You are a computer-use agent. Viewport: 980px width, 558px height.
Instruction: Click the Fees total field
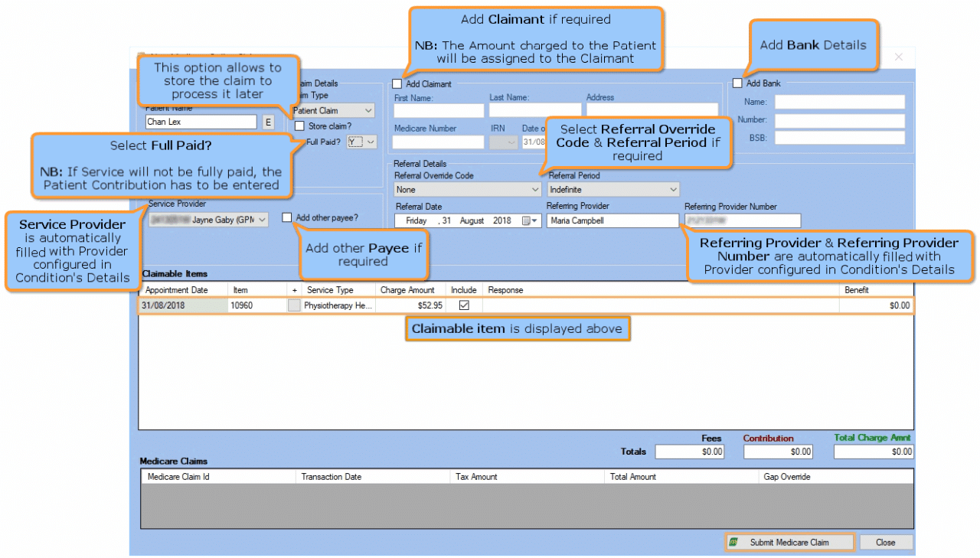(689, 452)
